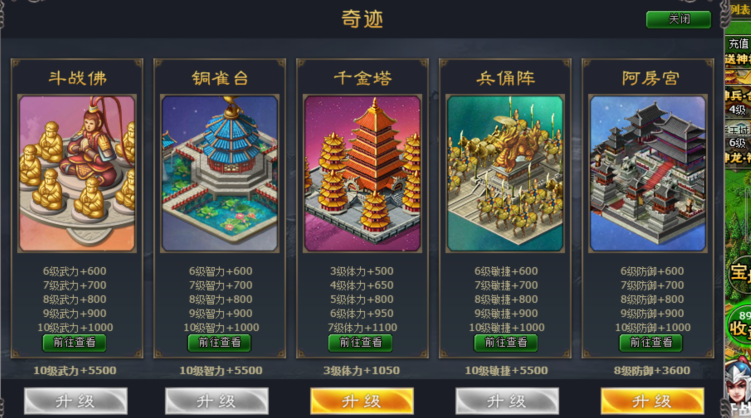The height and width of the screenshot is (418, 751).
Task: Click the 宝 treasure icon on right edge
Action: pos(740,272)
